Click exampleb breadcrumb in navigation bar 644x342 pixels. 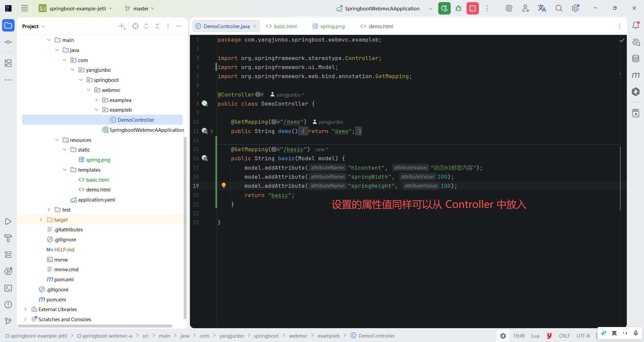329,336
